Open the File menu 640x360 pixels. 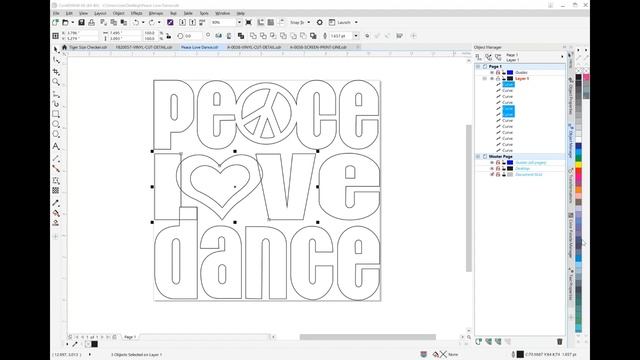pyautogui.click(x=56, y=13)
